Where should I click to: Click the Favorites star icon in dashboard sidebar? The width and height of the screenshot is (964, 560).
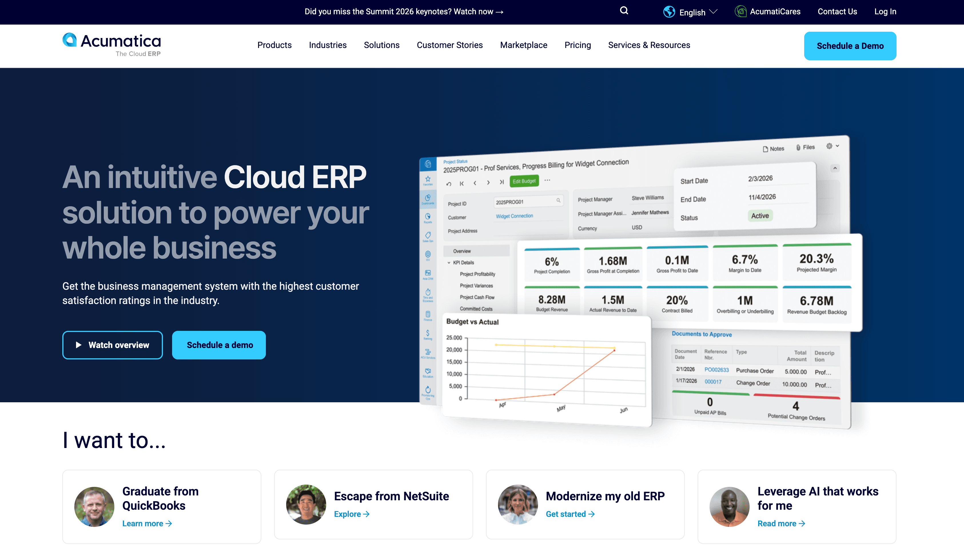(x=428, y=179)
